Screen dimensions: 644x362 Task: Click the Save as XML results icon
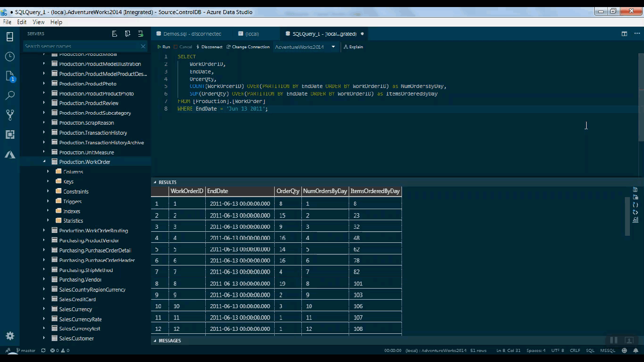pyautogui.click(x=635, y=212)
